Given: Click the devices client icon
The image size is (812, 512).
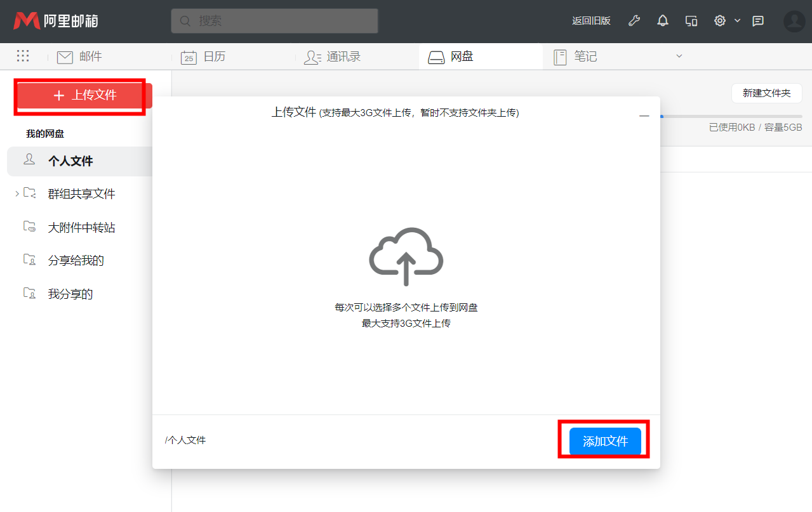Looking at the screenshot, I should 691,20.
